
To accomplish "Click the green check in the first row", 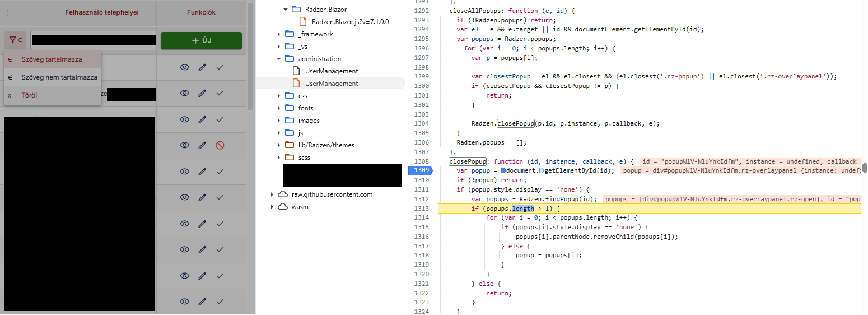I will pos(220,67).
